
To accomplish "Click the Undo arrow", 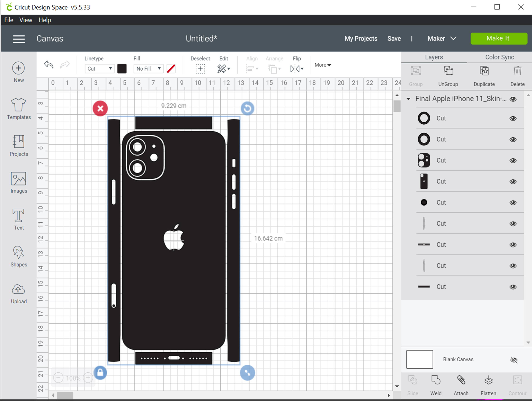I will coord(49,65).
